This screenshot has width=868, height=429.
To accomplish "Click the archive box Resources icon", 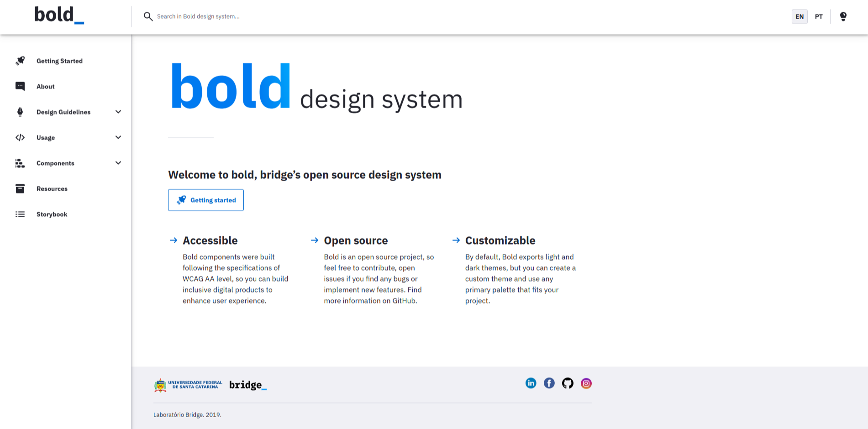I will [20, 188].
